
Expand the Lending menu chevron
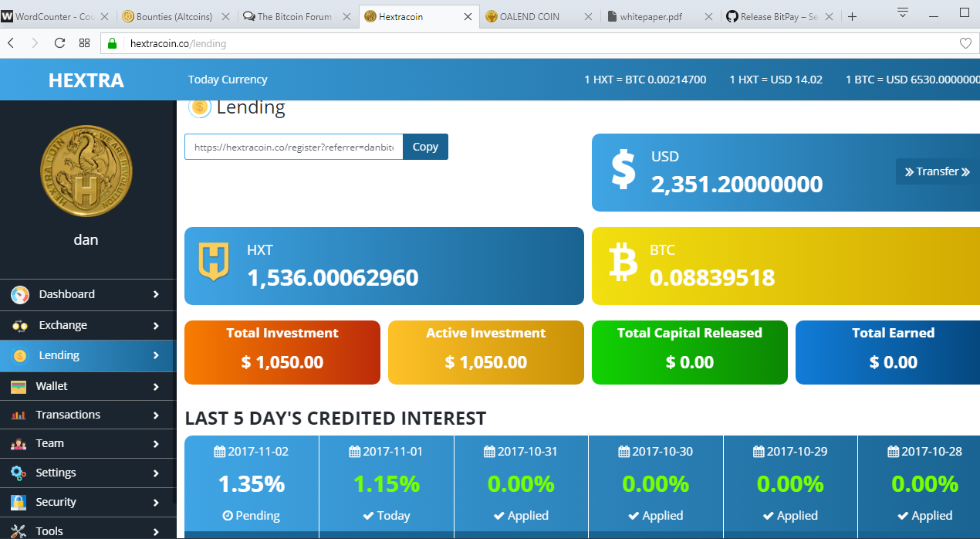click(156, 355)
